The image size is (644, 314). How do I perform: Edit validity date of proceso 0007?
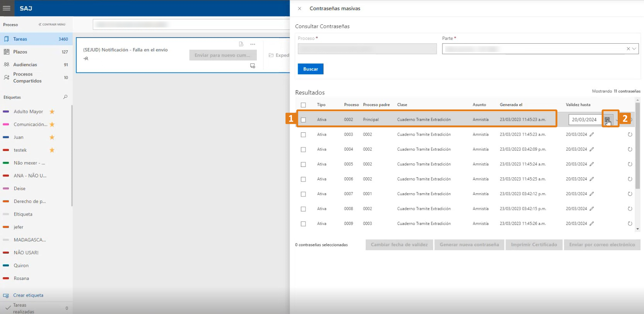click(592, 194)
